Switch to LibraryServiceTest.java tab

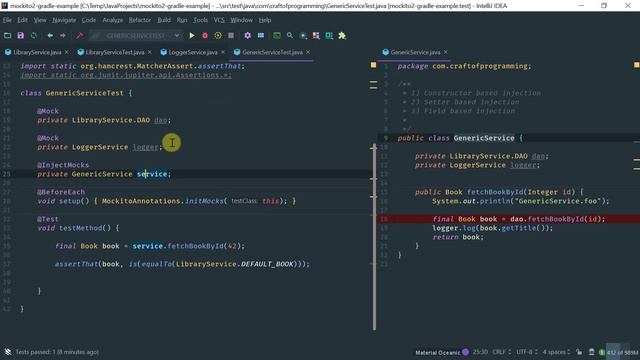(115, 52)
